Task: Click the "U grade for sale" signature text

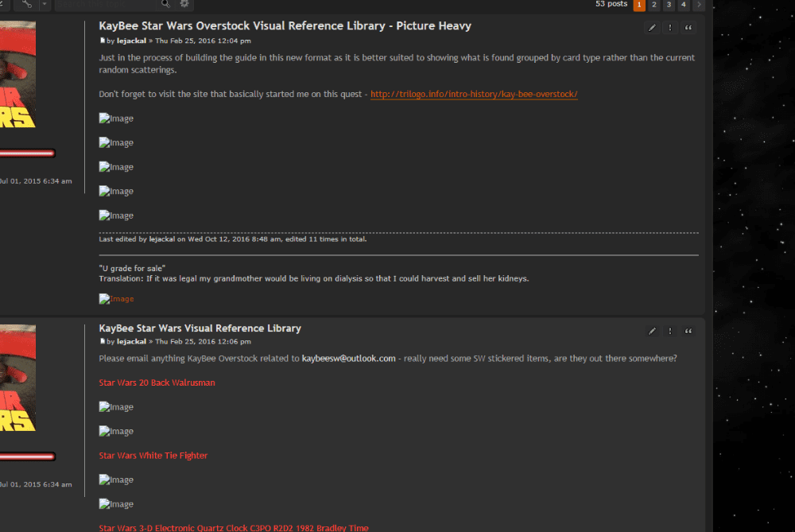Action: click(x=132, y=268)
